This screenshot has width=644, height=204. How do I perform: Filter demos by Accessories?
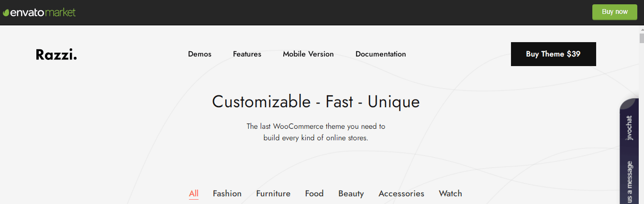tap(401, 193)
